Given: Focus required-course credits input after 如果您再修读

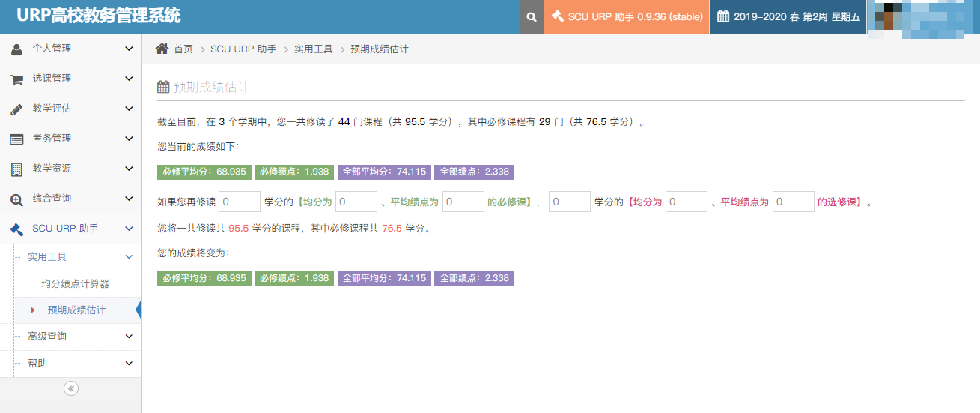Looking at the screenshot, I should [240, 202].
